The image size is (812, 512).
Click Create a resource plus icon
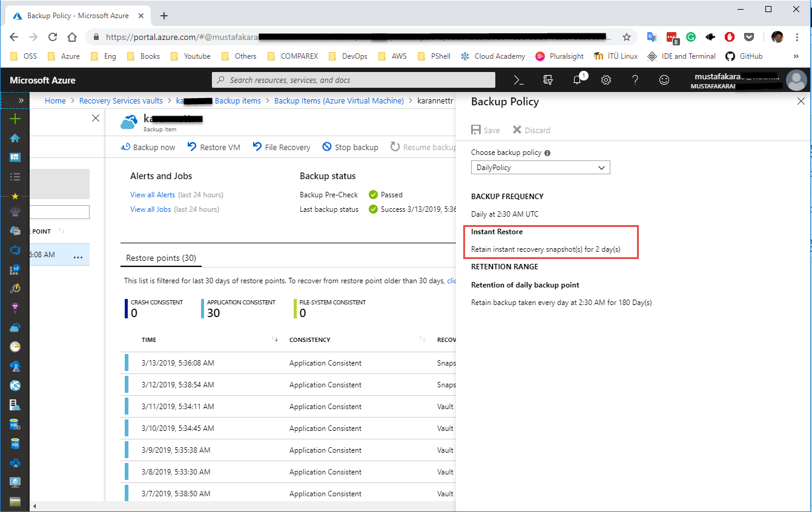coord(15,119)
